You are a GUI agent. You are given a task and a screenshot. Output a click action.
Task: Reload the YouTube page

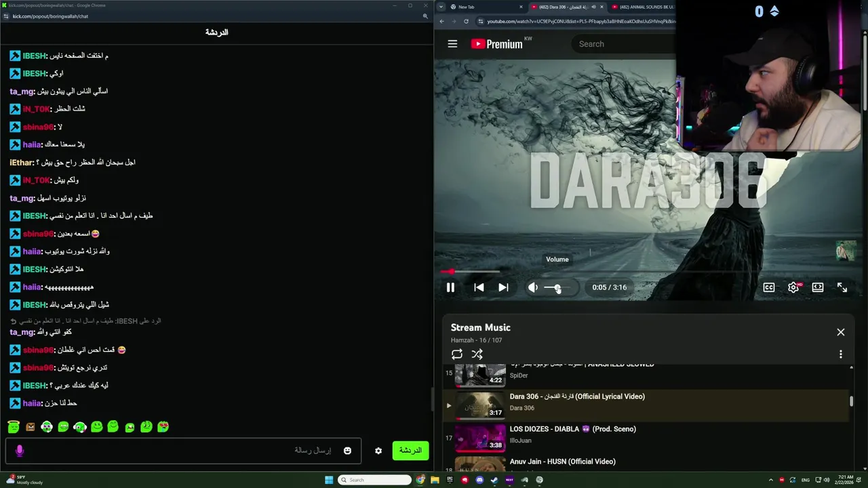466,21
